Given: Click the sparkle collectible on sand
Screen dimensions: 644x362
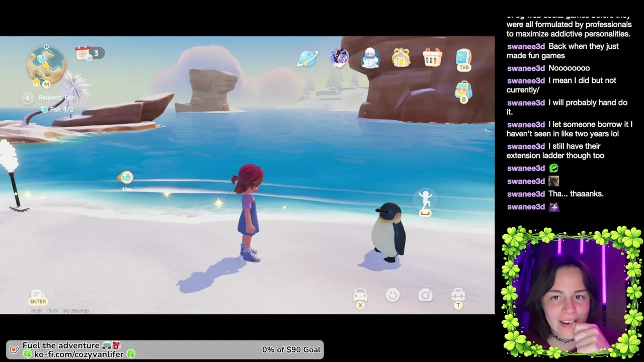Looking at the screenshot, I should click(x=218, y=203).
